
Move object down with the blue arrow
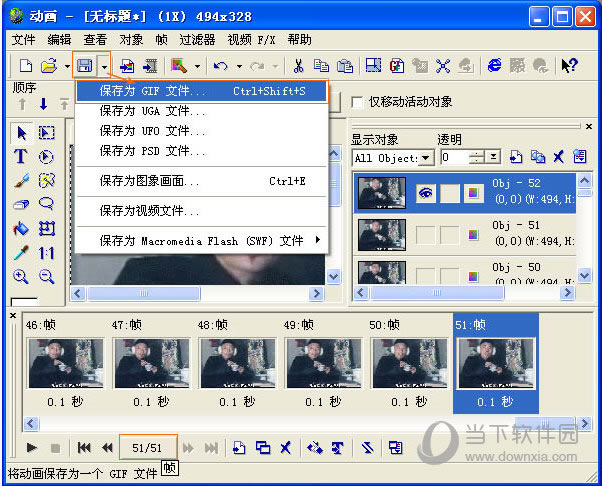point(44,104)
